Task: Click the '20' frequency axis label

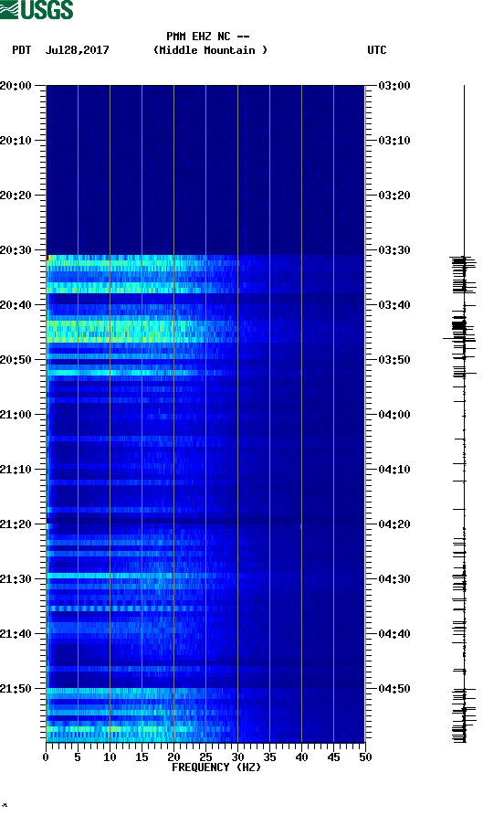Action: (173, 757)
